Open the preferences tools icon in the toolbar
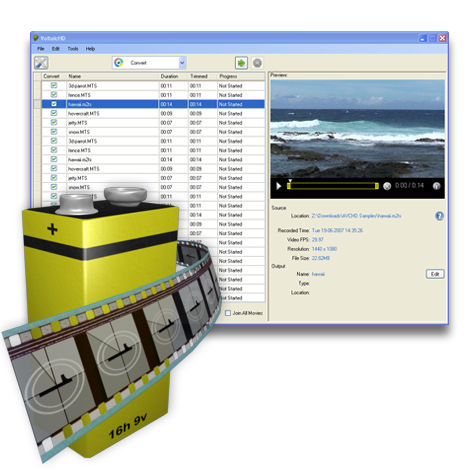 point(41,63)
